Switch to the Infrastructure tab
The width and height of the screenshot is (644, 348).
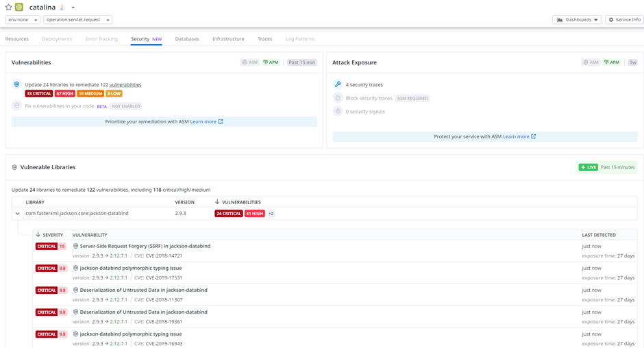pyautogui.click(x=228, y=39)
